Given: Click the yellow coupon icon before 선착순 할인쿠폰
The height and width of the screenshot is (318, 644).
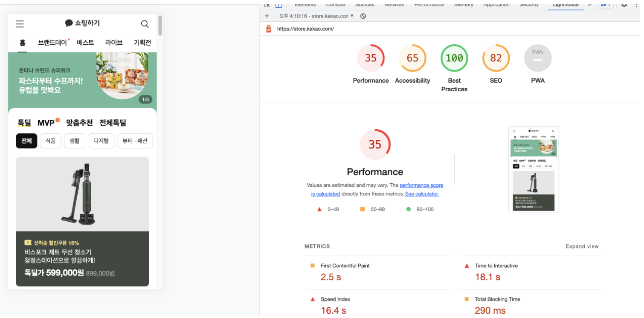Looking at the screenshot, I should pos(28,243).
